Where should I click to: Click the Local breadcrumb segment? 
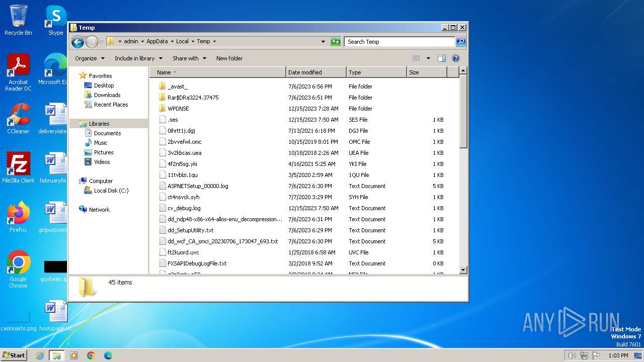point(182,42)
